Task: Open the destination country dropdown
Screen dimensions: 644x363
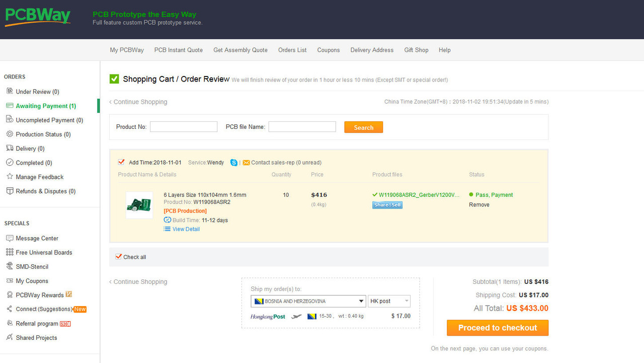Action: click(x=308, y=301)
